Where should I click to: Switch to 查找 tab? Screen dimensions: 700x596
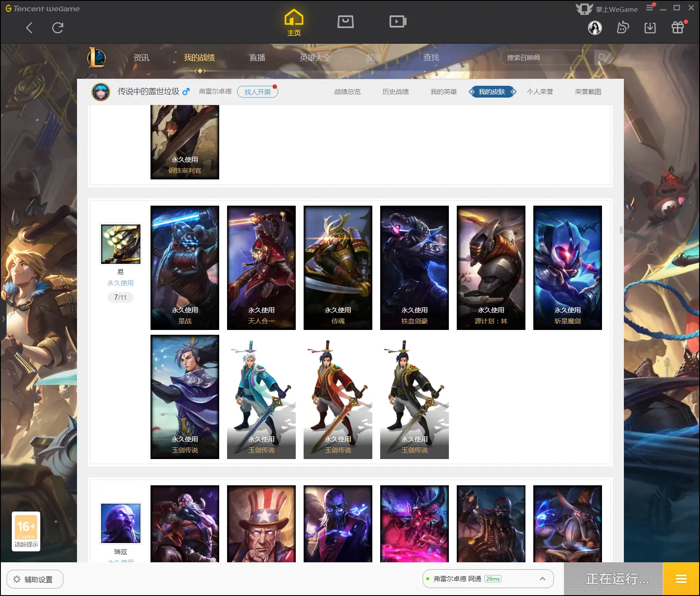point(431,57)
